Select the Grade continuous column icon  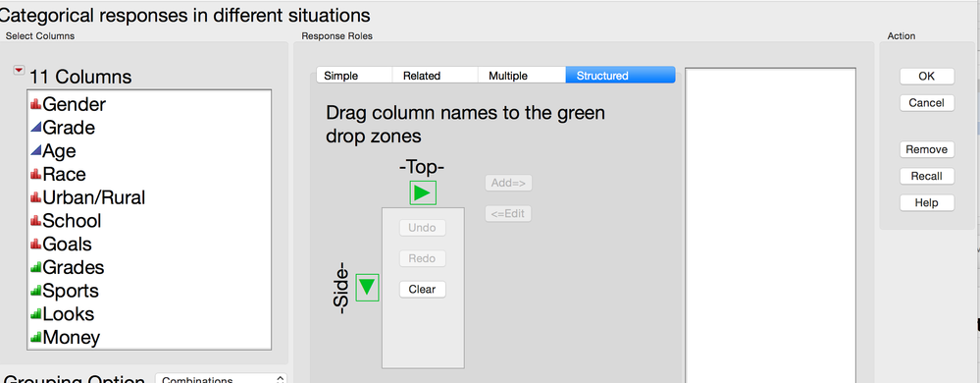click(x=35, y=128)
